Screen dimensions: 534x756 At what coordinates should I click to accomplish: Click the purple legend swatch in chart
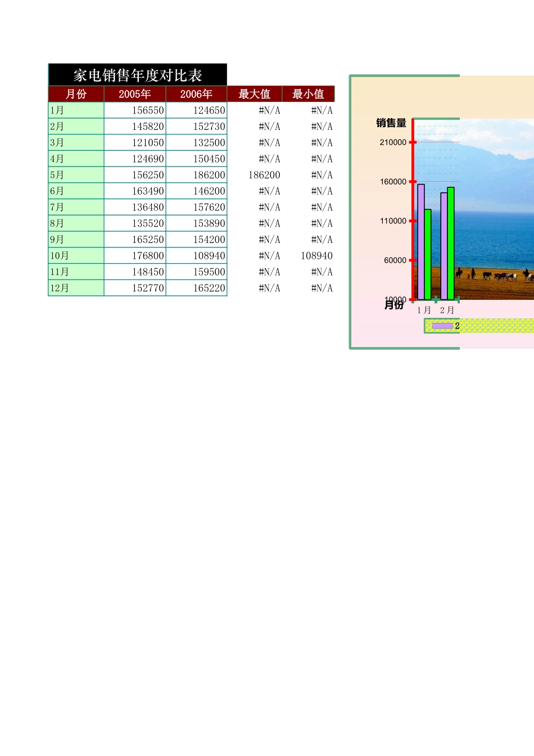[442, 326]
